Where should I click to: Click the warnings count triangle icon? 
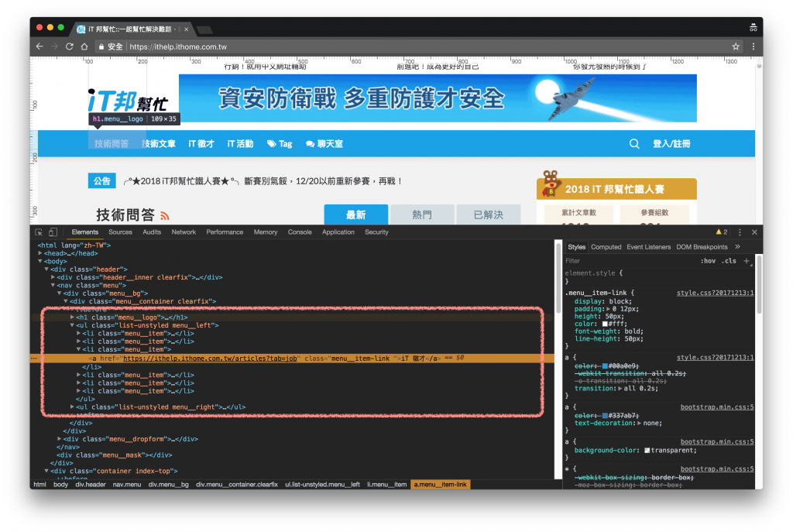click(x=719, y=232)
